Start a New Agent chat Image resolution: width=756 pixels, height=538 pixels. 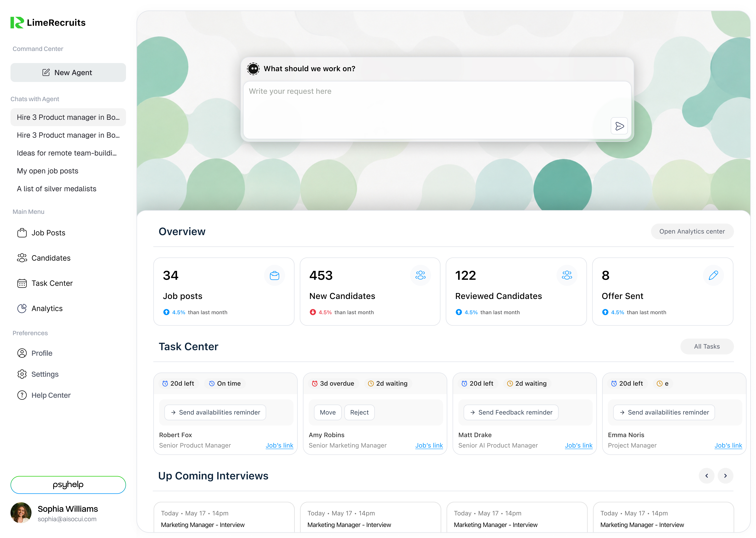(68, 73)
